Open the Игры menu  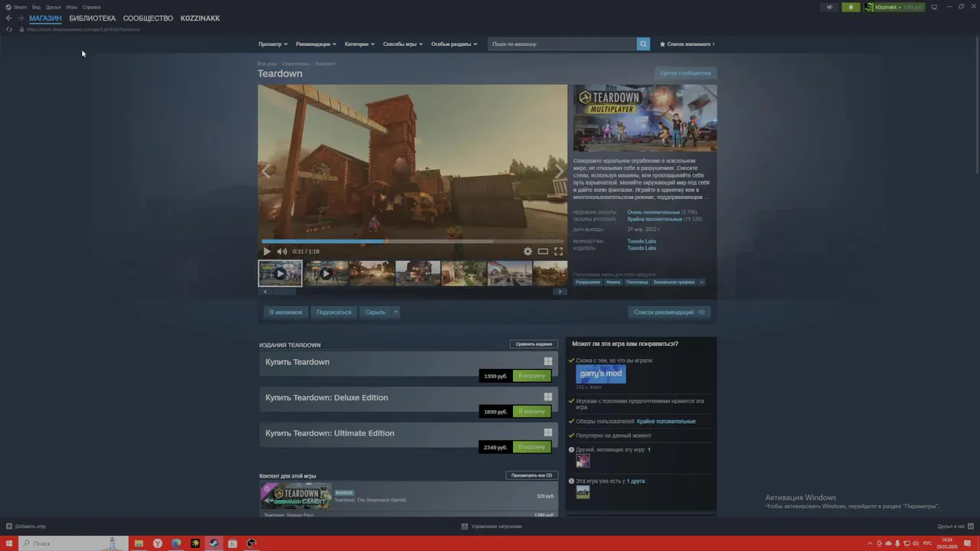pos(71,7)
